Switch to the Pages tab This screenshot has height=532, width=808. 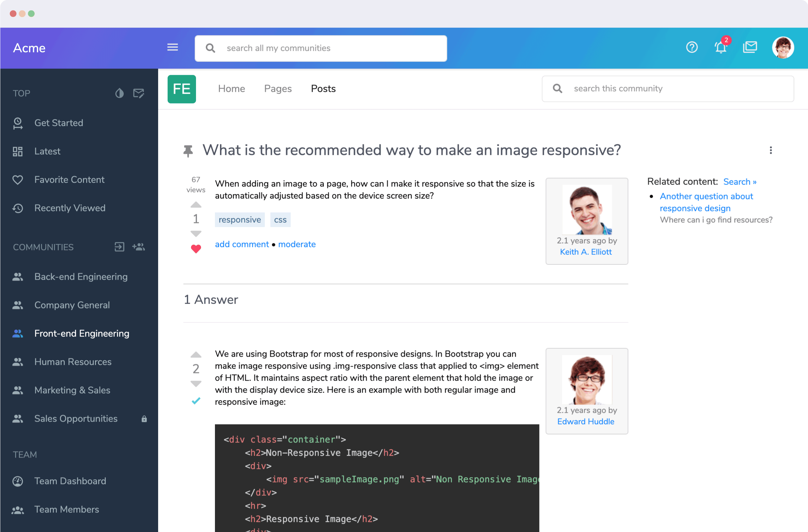pyautogui.click(x=278, y=89)
